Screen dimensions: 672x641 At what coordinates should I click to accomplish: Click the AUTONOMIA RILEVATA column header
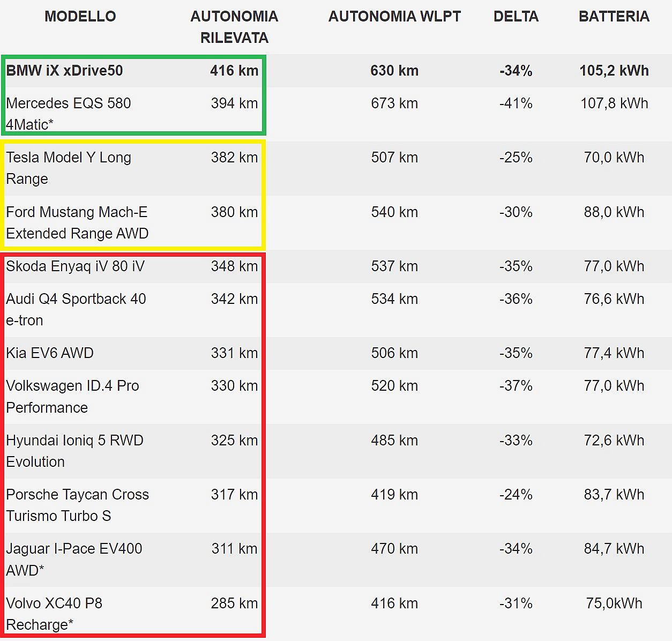[x=234, y=27]
